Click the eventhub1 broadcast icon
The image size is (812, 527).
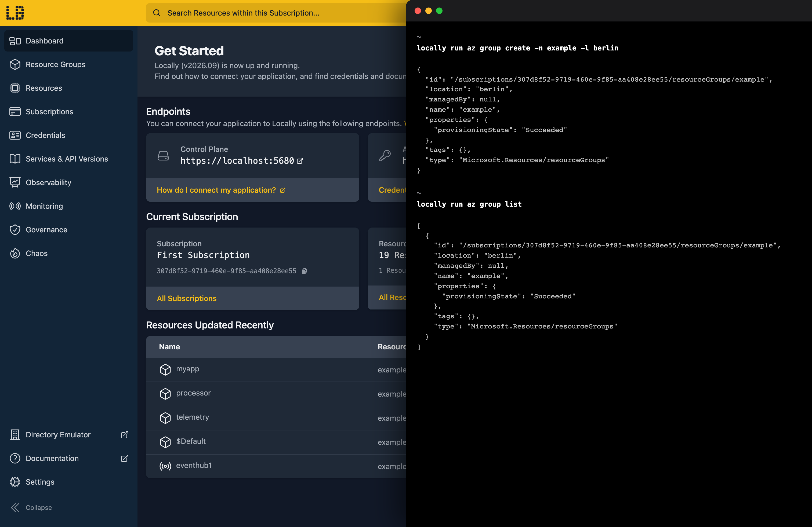[165, 466]
